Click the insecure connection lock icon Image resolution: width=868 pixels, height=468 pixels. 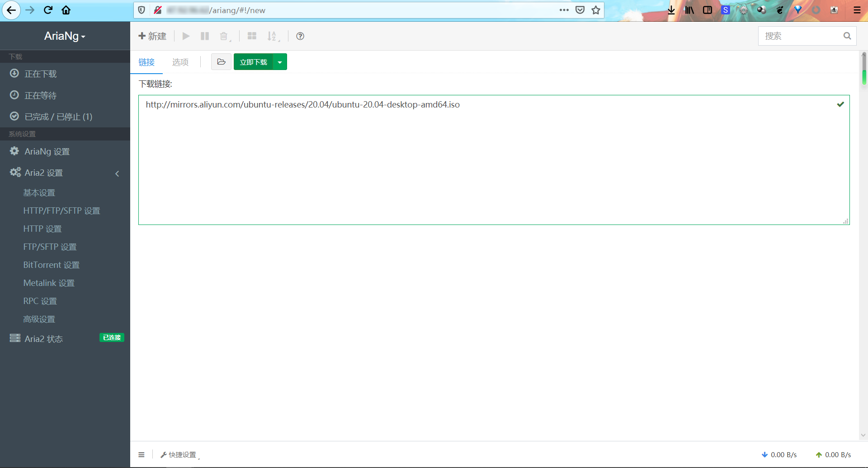pos(157,10)
